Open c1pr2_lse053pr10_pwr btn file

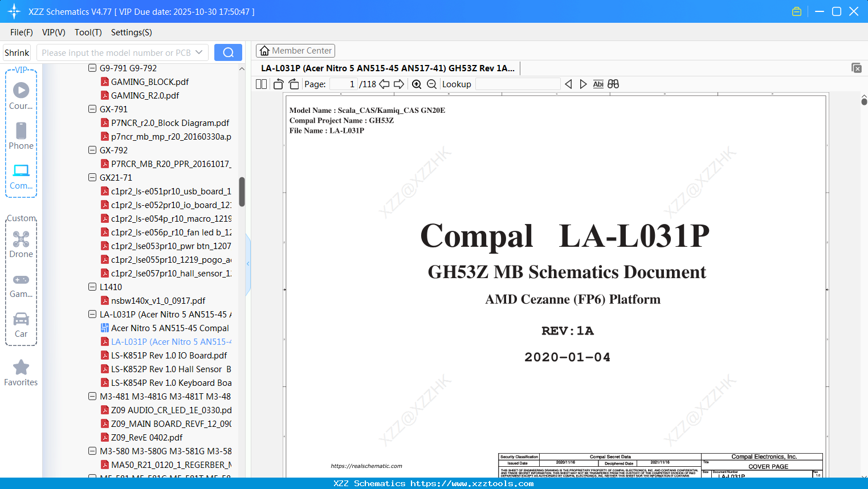pos(166,246)
